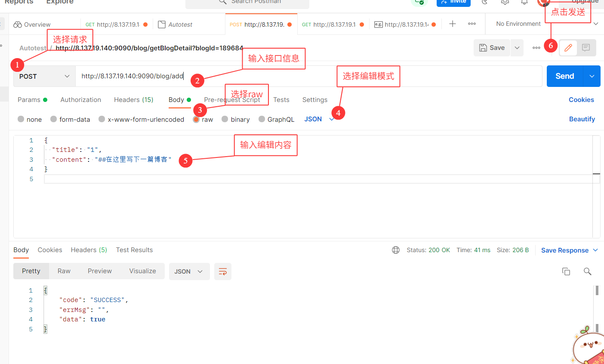
Task: Select the raw body type radio
Action: [196, 119]
